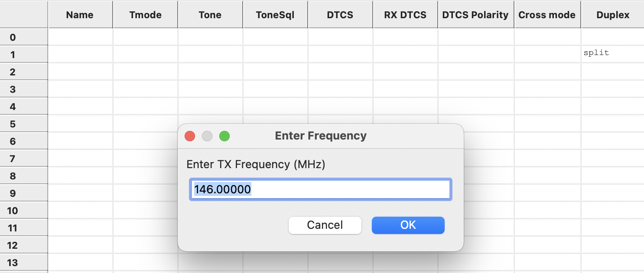Image resolution: width=644 pixels, height=273 pixels.
Task: Select the Tmode column header
Action: 146,15
